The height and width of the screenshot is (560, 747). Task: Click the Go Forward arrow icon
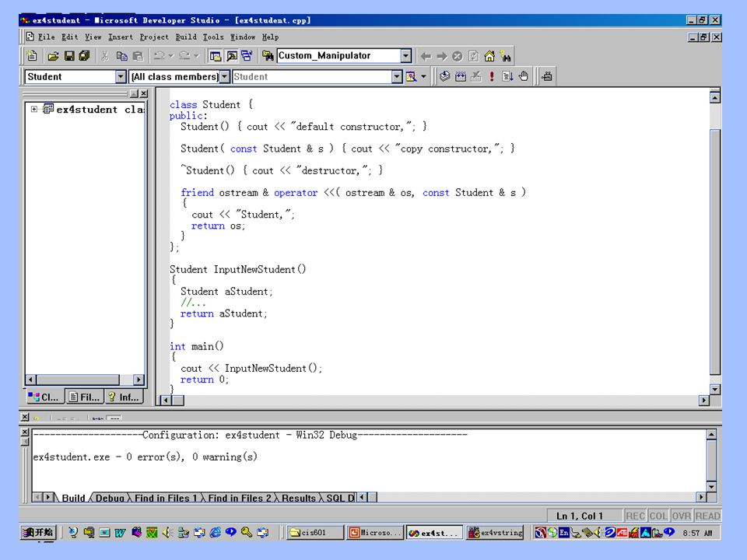[442, 56]
